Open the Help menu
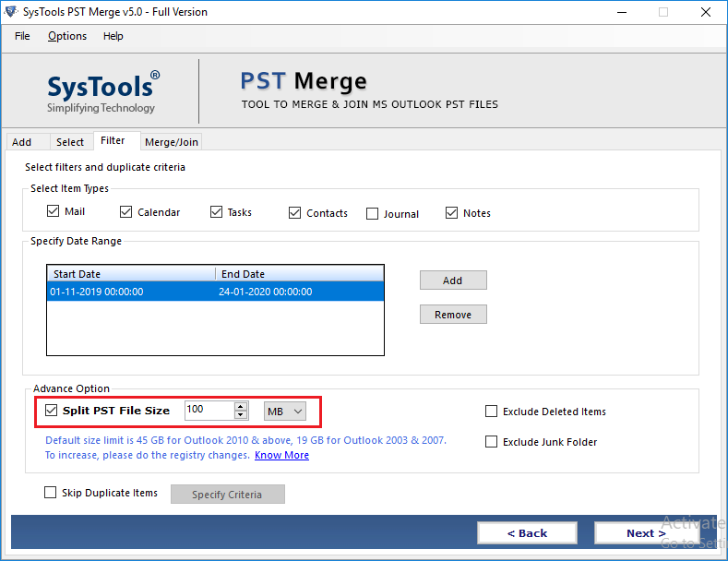This screenshot has width=728, height=561. 113,36
